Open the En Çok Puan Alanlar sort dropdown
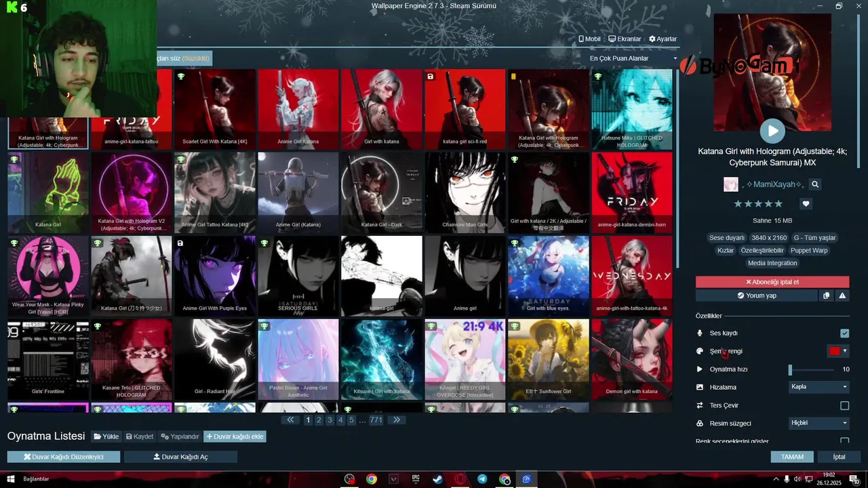Image resolution: width=868 pixels, height=488 pixels. point(633,58)
